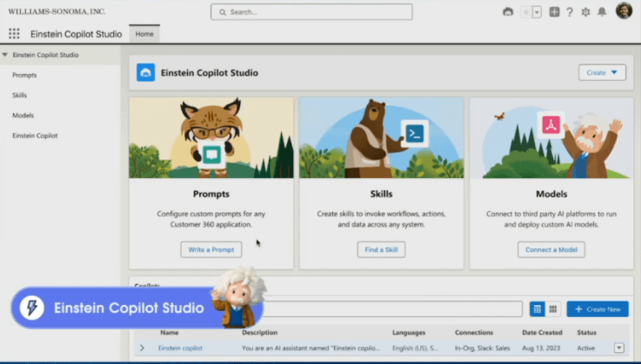
Task: Click the Skills card bear illustration
Action: 382,137
